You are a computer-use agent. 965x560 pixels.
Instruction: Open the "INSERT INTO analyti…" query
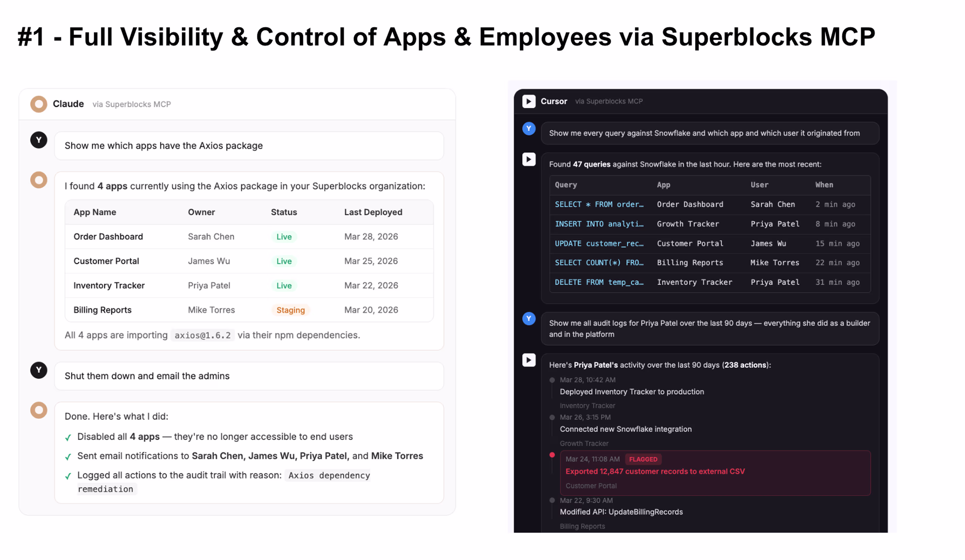click(x=599, y=224)
